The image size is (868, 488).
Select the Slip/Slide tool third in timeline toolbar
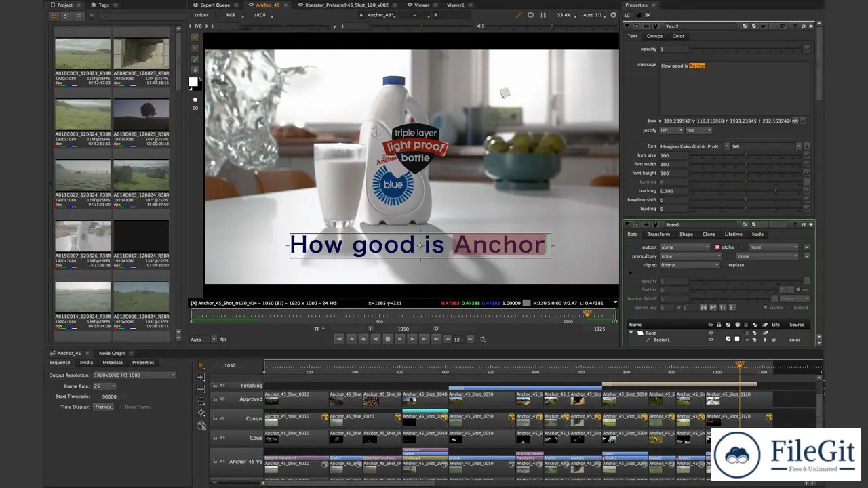[x=201, y=388]
